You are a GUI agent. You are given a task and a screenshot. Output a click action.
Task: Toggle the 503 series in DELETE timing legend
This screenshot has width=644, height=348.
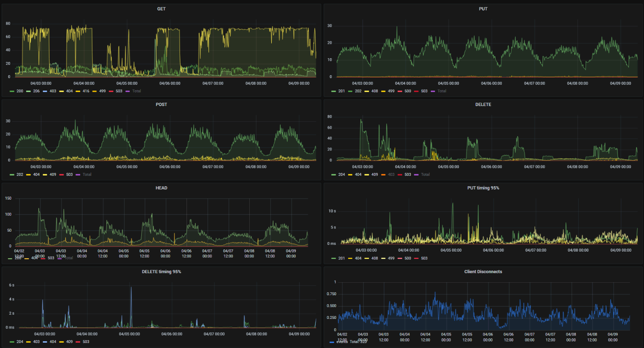[86, 342]
